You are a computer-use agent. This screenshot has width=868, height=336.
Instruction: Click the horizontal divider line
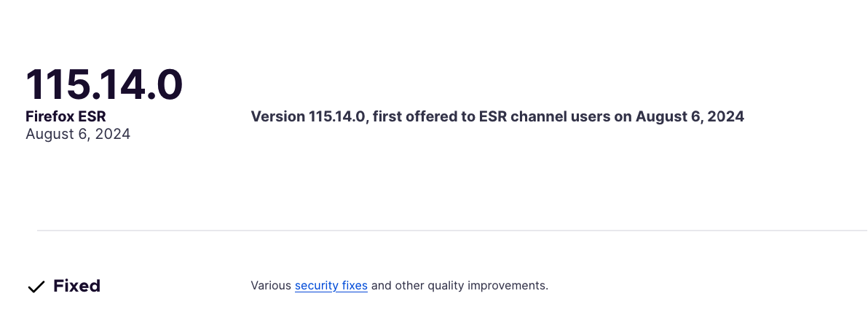coord(452,231)
